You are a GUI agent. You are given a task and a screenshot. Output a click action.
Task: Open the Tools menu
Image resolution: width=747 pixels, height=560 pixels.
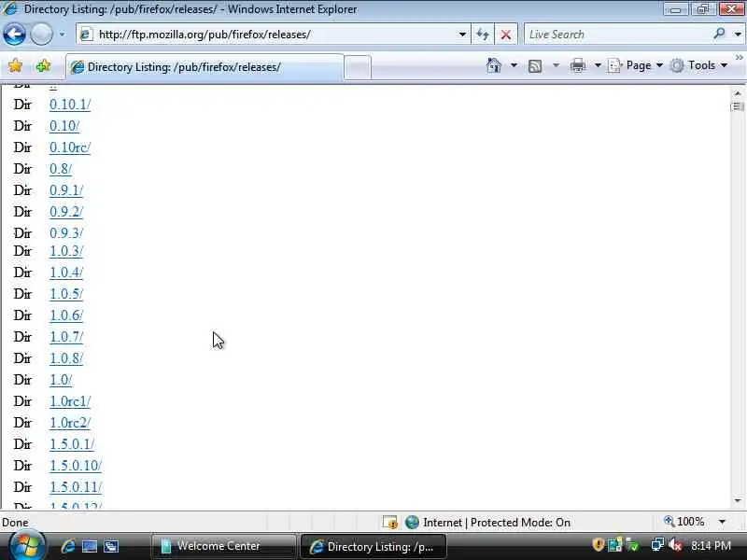point(698,65)
